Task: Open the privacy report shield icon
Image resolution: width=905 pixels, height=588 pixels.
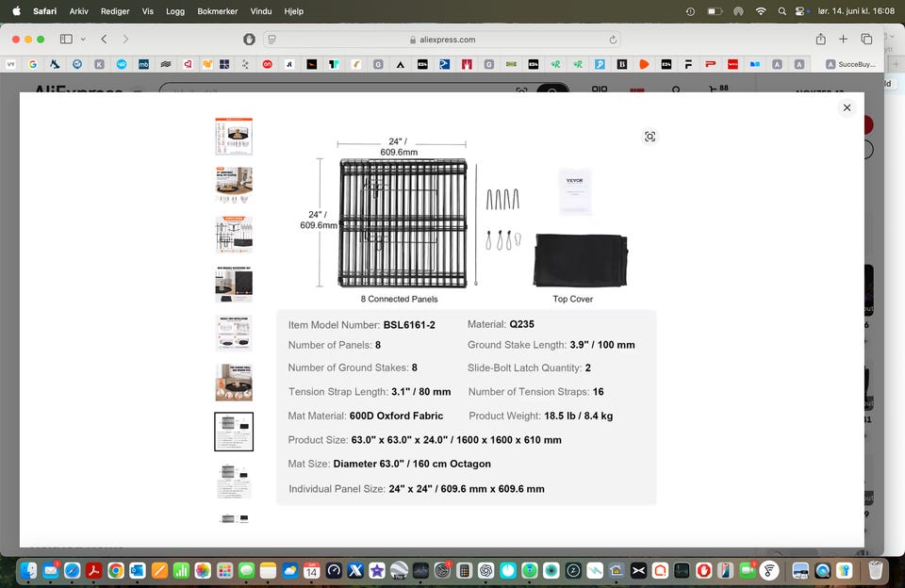Action: click(x=249, y=40)
